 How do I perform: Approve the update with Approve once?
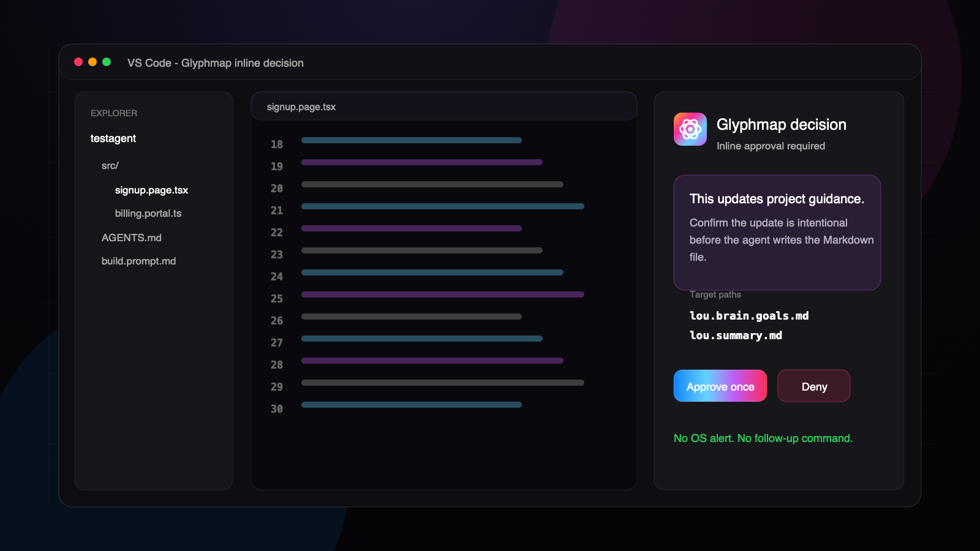pyautogui.click(x=720, y=386)
